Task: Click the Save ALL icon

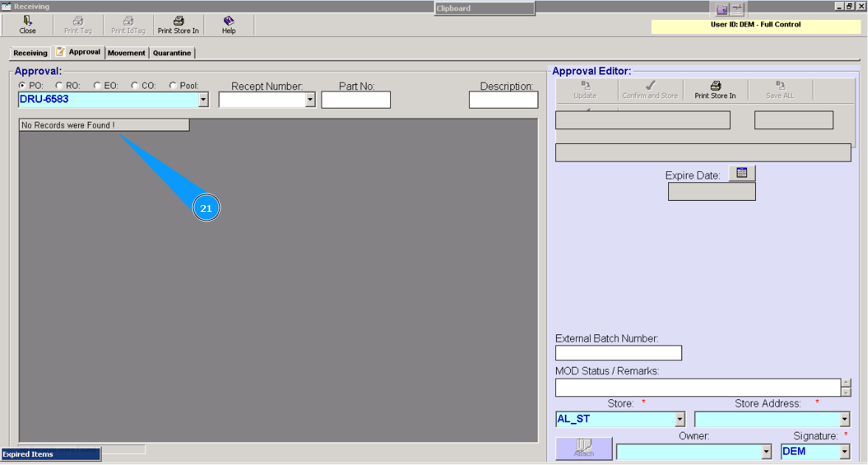Action: tap(780, 90)
